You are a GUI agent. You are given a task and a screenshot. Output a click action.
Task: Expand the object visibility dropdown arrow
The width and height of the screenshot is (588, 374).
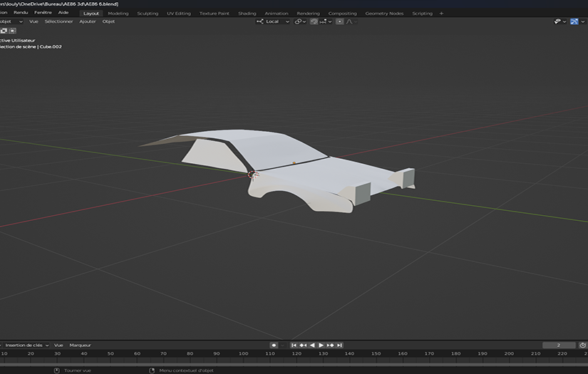point(564,22)
